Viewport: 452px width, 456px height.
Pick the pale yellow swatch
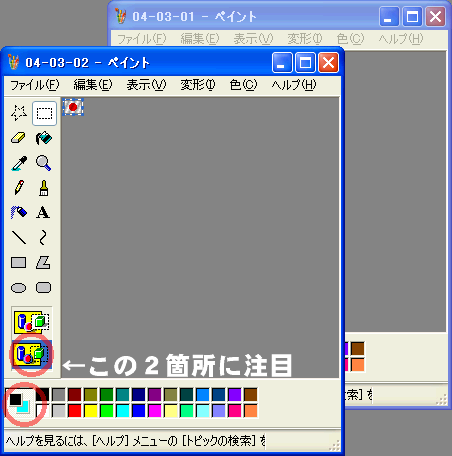(x=171, y=411)
